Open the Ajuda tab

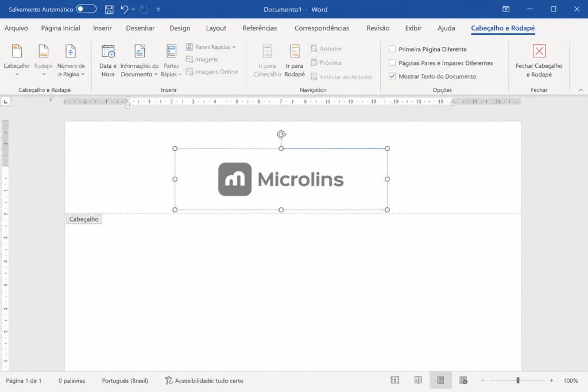tap(446, 28)
